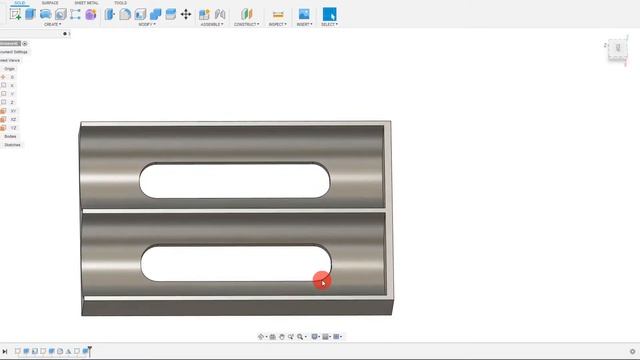Switch to the SOLID tab
This screenshot has height=360, width=640.
coord(20,3)
